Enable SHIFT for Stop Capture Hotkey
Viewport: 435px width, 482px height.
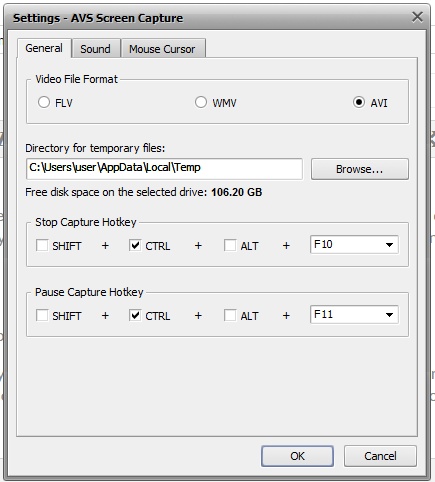click(x=42, y=245)
